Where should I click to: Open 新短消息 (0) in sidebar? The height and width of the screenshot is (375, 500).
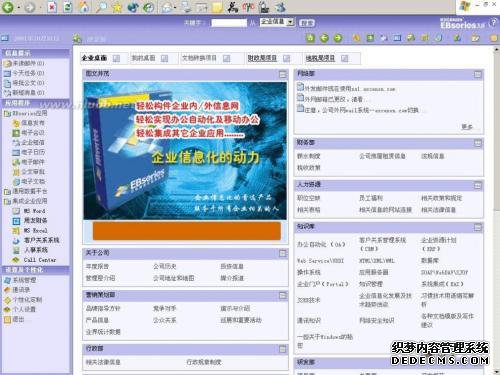[x=24, y=92]
